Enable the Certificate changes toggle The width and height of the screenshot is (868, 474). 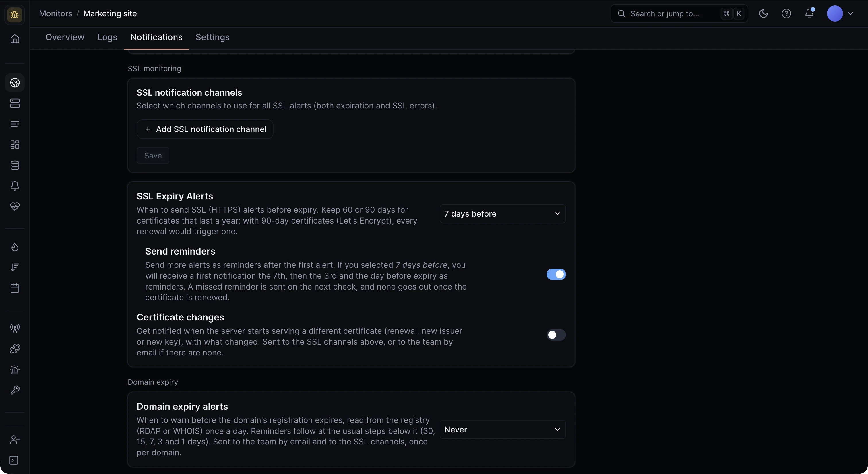[556, 335]
